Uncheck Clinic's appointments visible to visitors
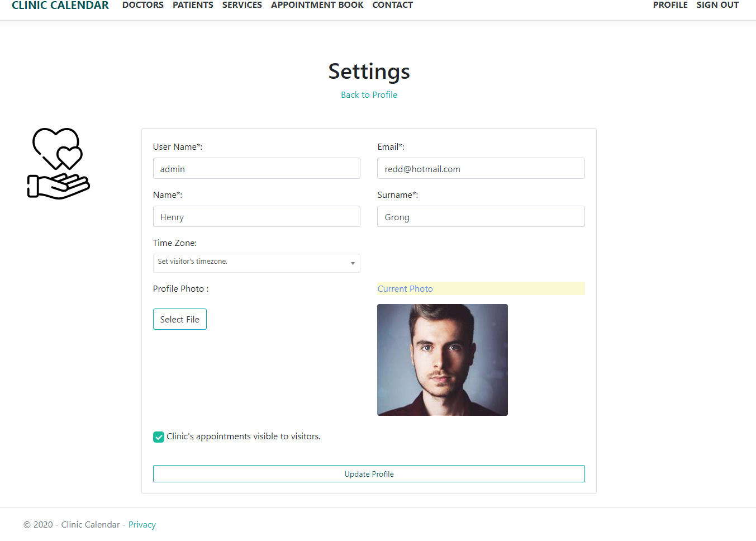 (x=159, y=437)
